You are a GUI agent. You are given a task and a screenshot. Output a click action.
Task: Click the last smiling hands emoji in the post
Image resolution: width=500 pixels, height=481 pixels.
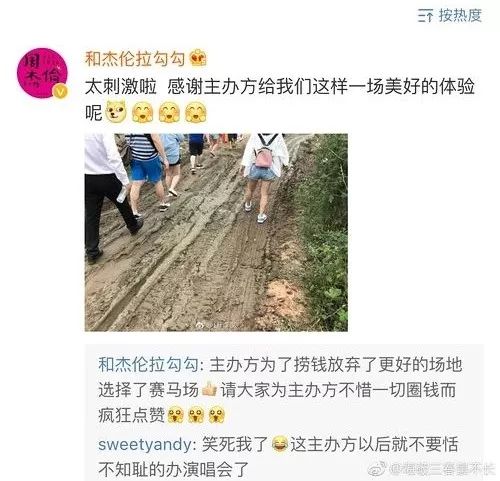click(196, 112)
